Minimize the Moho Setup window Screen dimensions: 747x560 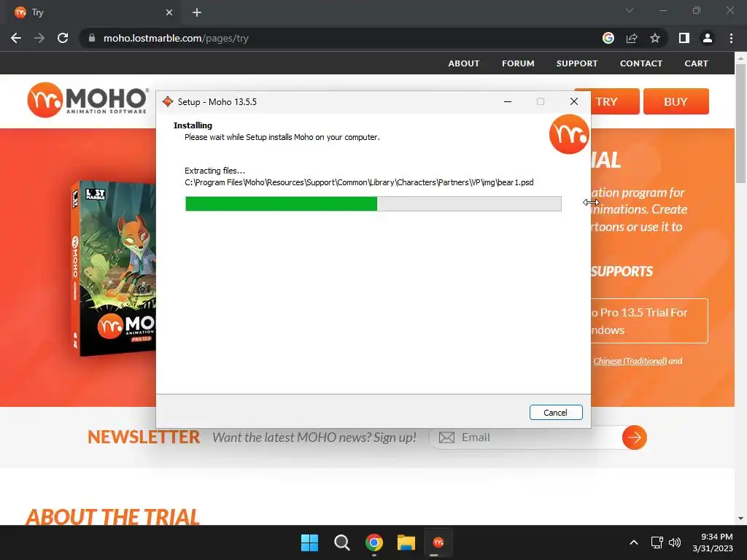click(508, 101)
